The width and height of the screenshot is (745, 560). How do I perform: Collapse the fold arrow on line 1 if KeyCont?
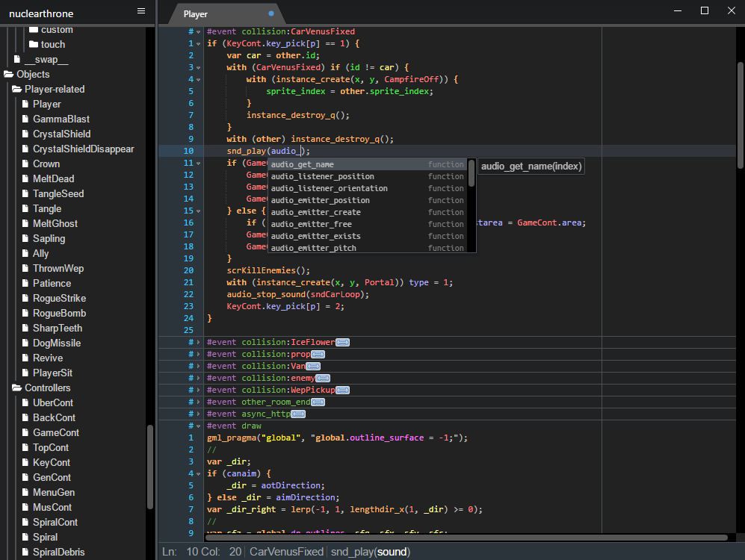point(199,43)
